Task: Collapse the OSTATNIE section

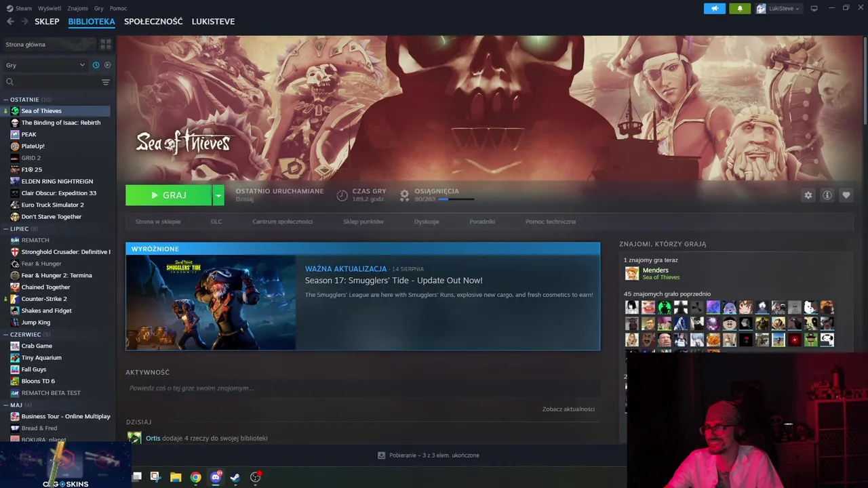Action: pos(6,100)
